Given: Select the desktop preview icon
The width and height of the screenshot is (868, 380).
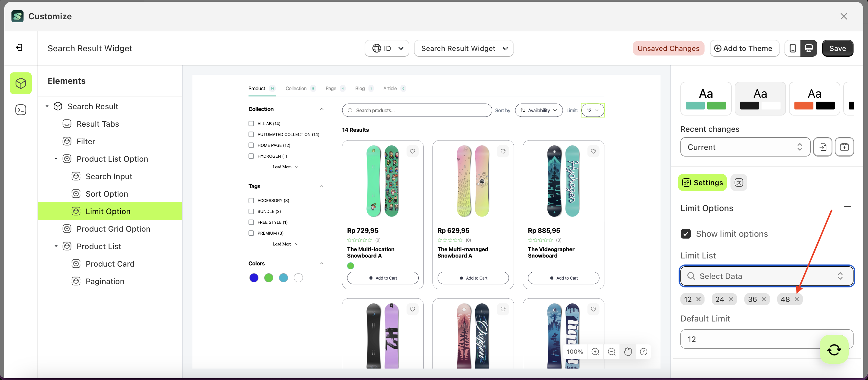Looking at the screenshot, I should coord(809,48).
